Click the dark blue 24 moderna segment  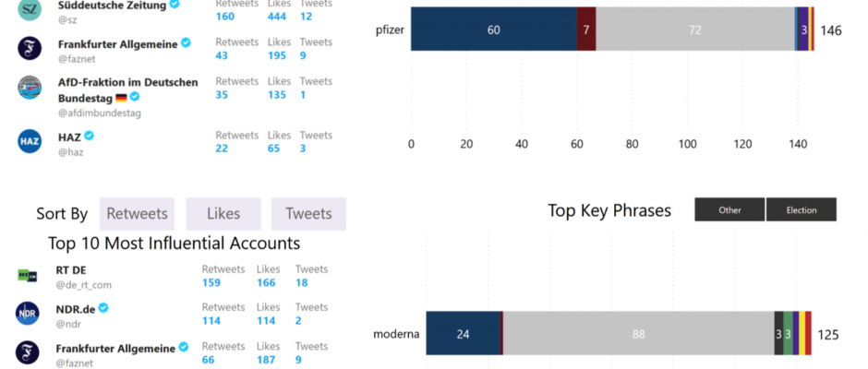[x=464, y=333]
